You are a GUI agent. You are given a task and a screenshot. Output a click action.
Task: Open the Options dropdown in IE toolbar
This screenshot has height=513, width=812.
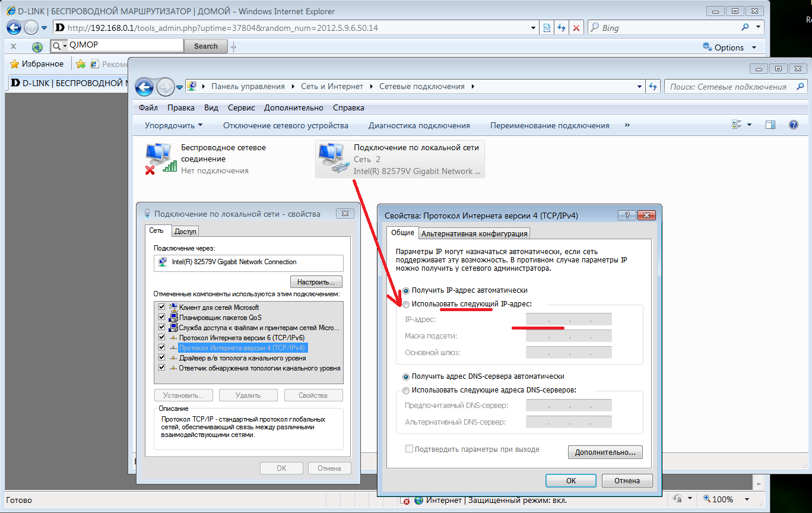click(729, 47)
